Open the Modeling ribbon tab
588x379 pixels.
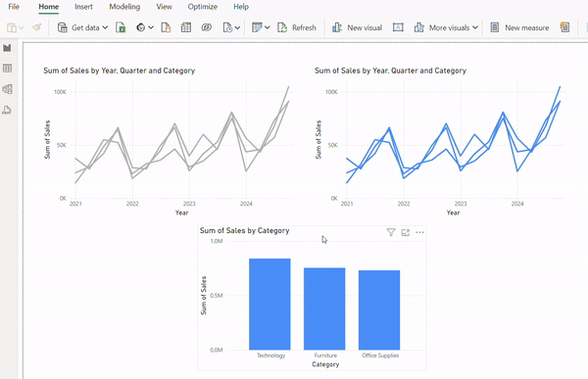tap(124, 7)
